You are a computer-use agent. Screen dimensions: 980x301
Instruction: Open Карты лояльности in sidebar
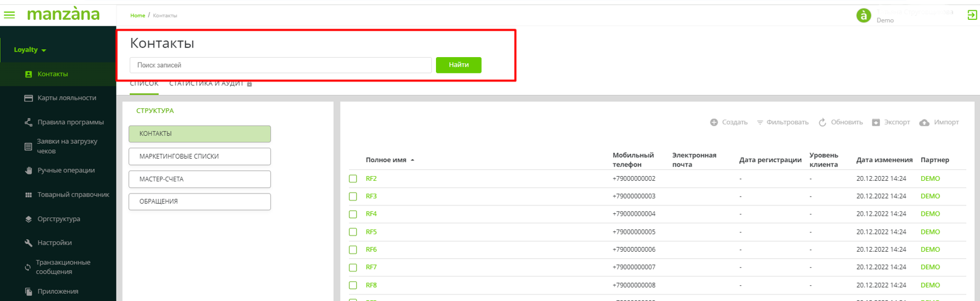(x=66, y=98)
